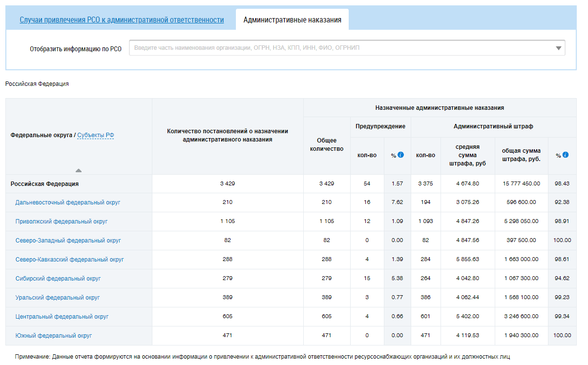Open Сибирский федеральный округ
Screen dimensions: 588x365
tap(58, 279)
